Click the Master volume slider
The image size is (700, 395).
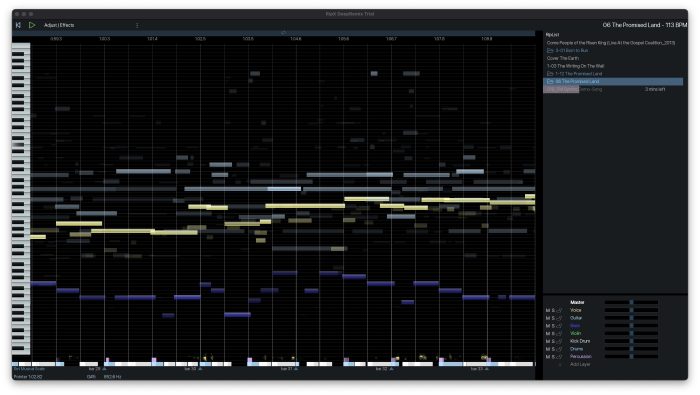coord(631,303)
